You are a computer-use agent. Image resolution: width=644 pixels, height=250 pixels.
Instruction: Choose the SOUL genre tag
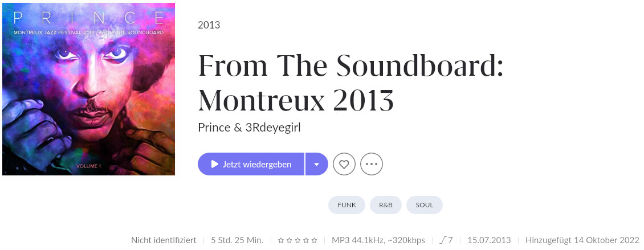tap(424, 205)
